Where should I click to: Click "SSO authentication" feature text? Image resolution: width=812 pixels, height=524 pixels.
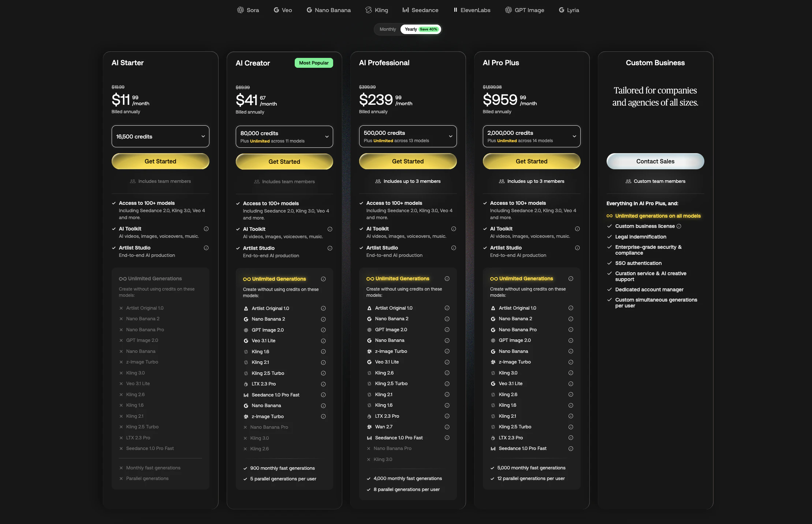tap(638, 263)
